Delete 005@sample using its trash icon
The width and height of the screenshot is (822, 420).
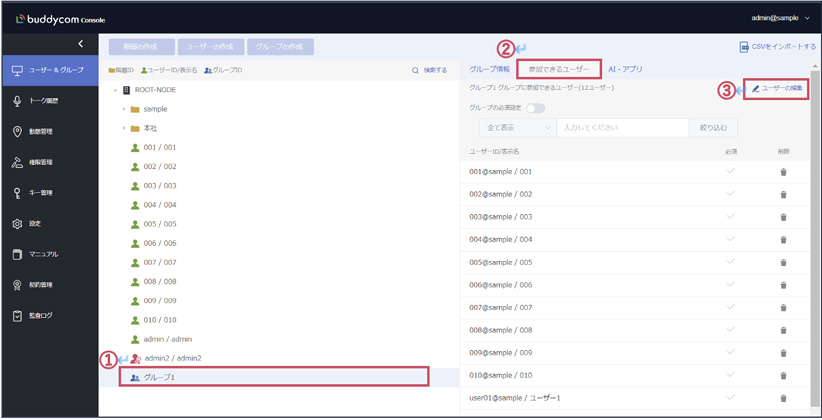coord(783,262)
